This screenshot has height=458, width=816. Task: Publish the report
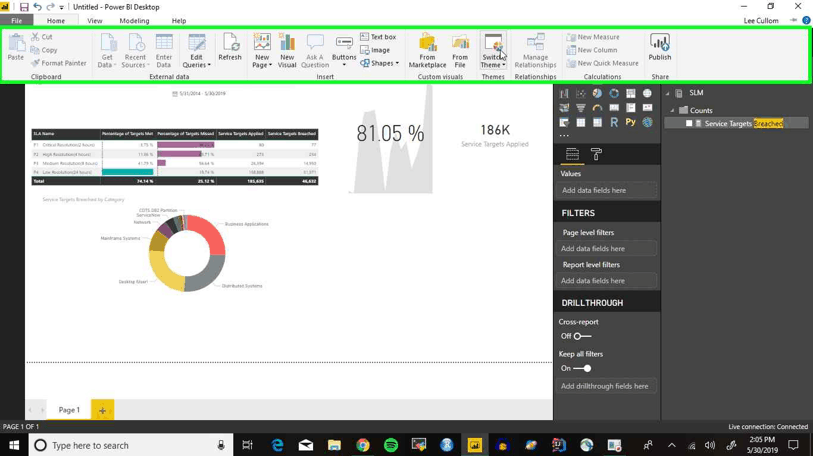[x=660, y=47]
